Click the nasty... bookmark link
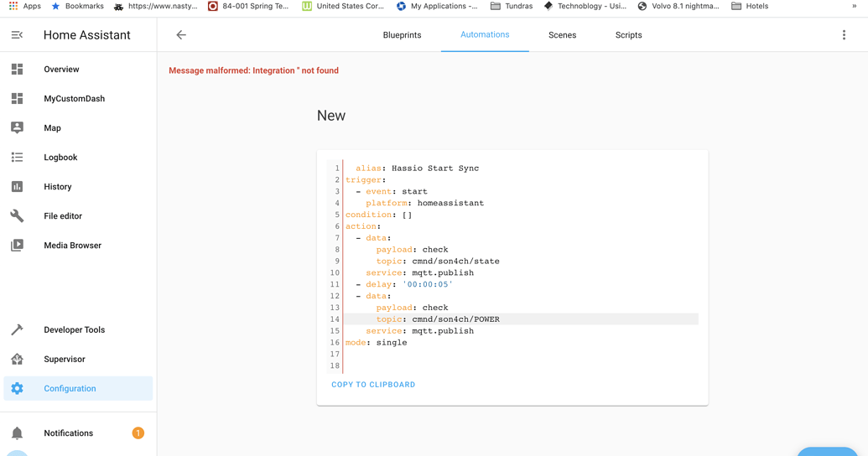This screenshot has width=868, height=456. coord(156,6)
